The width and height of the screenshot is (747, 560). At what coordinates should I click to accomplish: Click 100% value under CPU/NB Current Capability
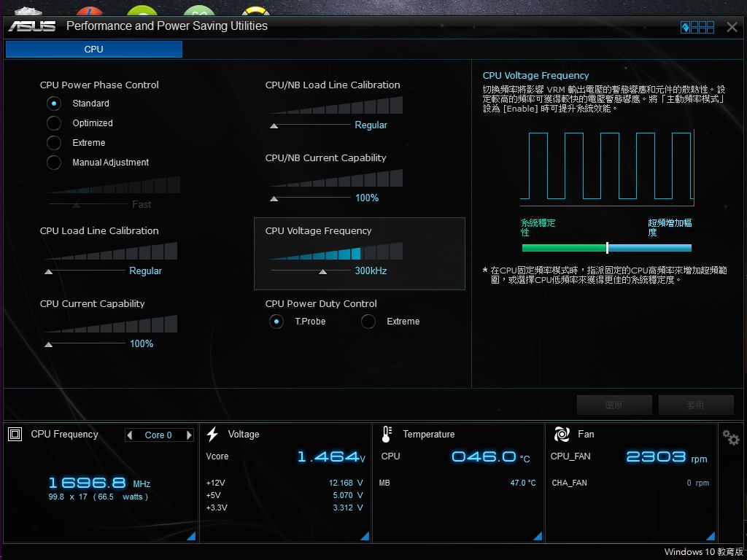(367, 198)
